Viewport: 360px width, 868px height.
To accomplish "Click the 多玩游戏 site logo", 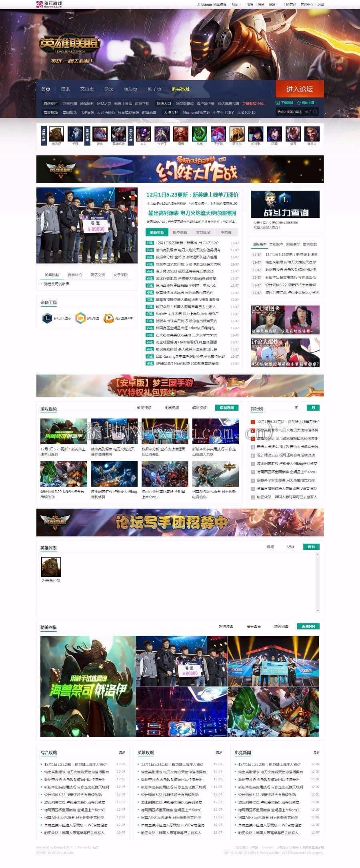I will click(50, 4).
